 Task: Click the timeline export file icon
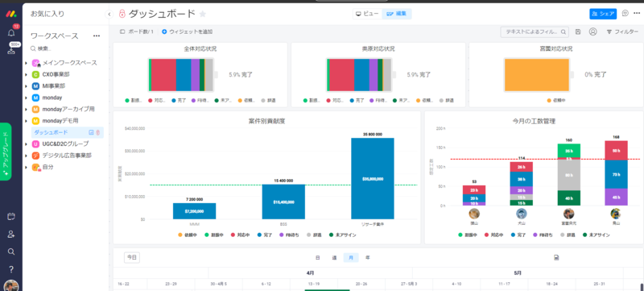point(556,258)
